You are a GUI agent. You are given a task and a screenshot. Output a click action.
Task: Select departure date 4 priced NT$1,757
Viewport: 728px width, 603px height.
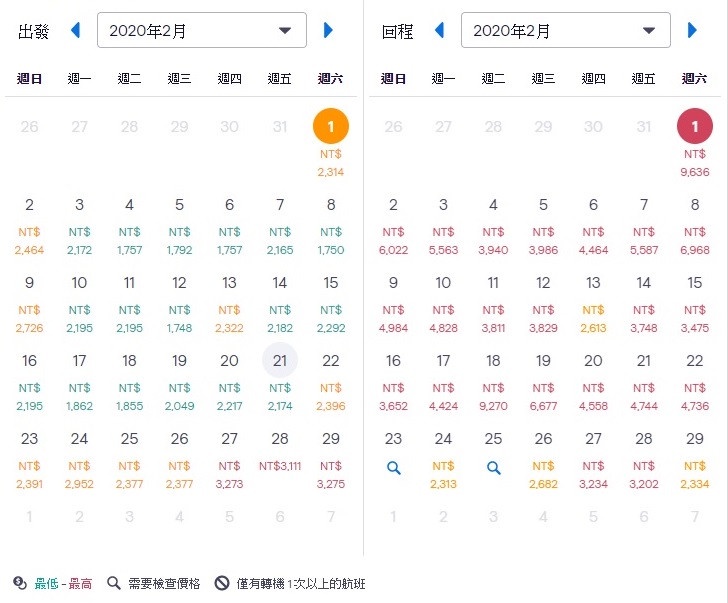point(129,227)
